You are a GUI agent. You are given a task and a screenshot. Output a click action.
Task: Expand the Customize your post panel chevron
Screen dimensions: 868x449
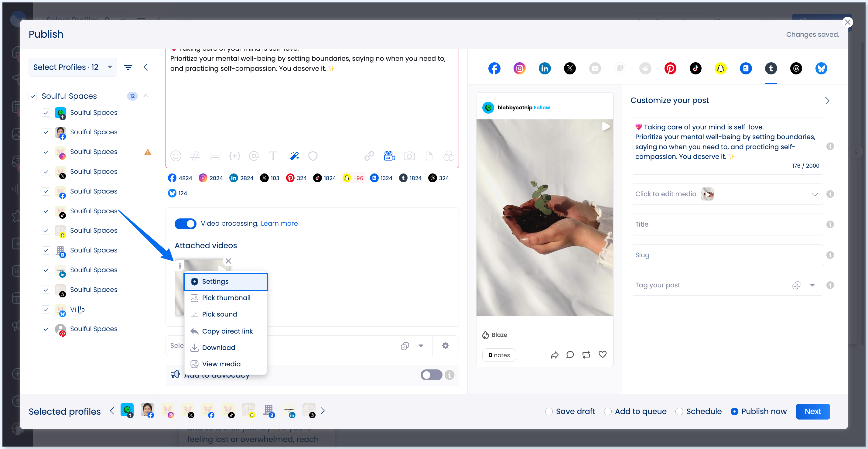(827, 101)
